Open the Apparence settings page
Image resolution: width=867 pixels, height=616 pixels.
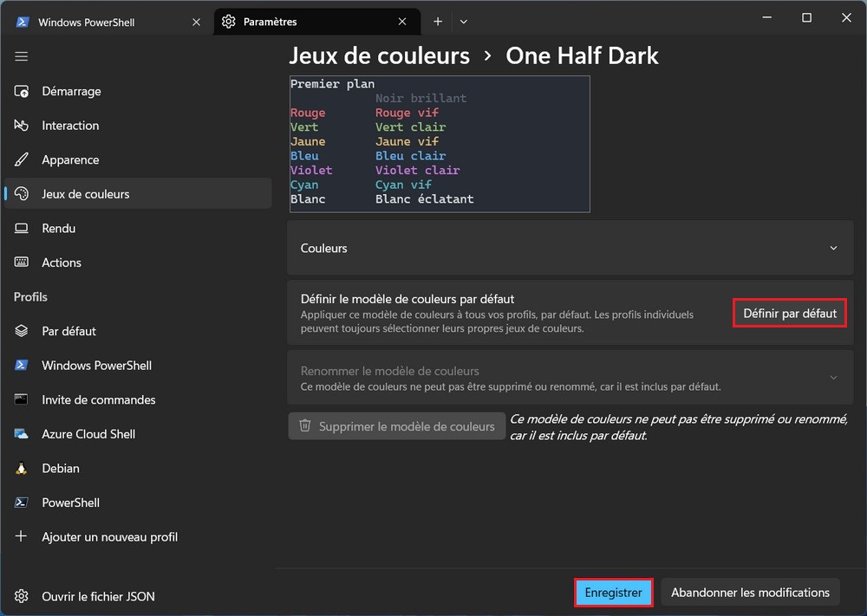[x=138, y=159]
